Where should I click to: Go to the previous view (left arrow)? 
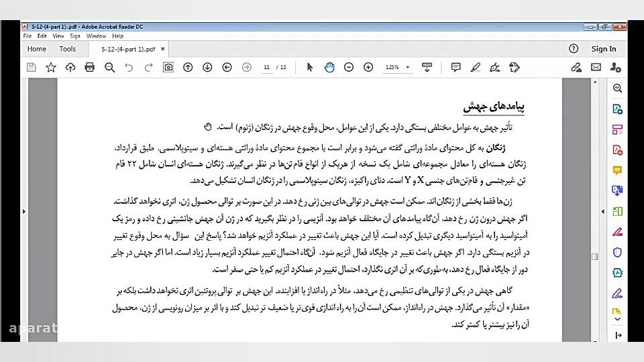point(227,67)
